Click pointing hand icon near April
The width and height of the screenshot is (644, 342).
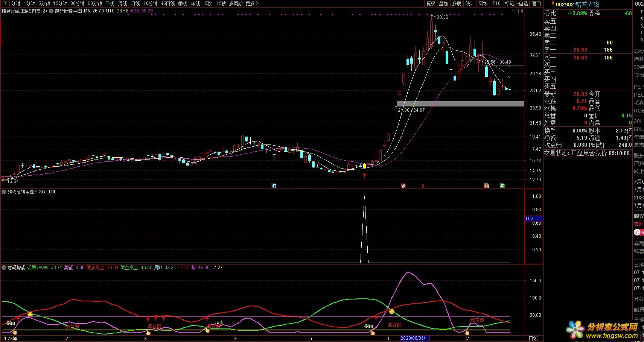pos(207,330)
